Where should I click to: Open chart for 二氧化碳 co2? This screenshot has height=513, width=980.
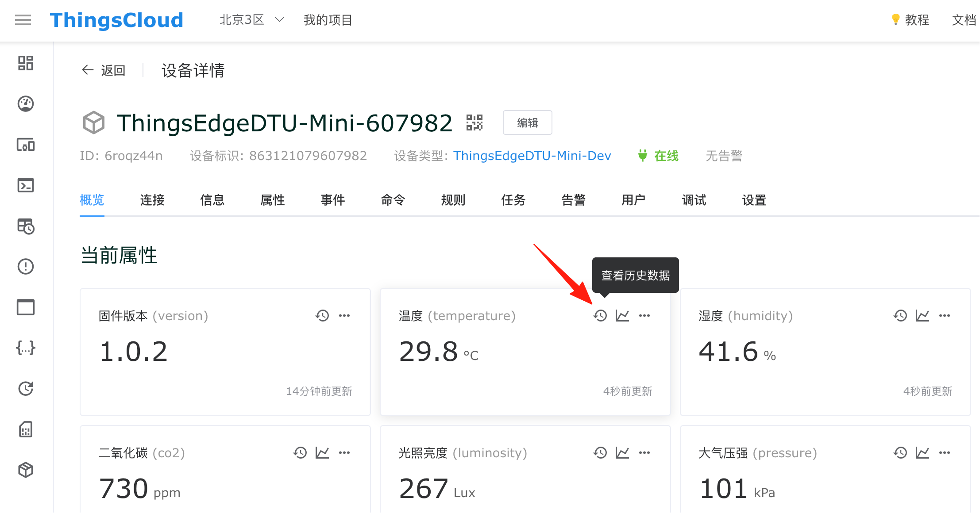point(322,452)
